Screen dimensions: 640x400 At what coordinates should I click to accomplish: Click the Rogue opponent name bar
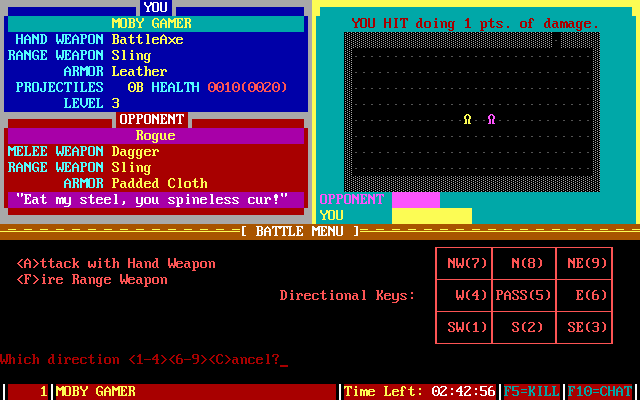tap(155, 135)
